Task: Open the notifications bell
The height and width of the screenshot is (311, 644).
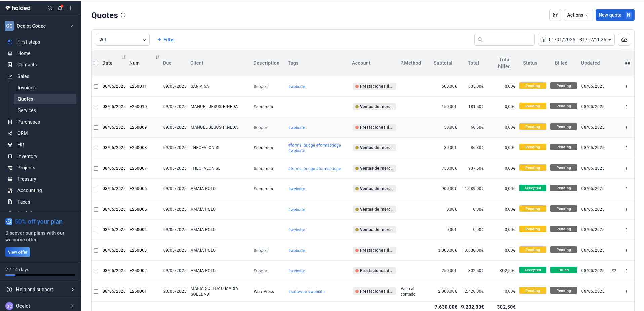Action: 60,8
